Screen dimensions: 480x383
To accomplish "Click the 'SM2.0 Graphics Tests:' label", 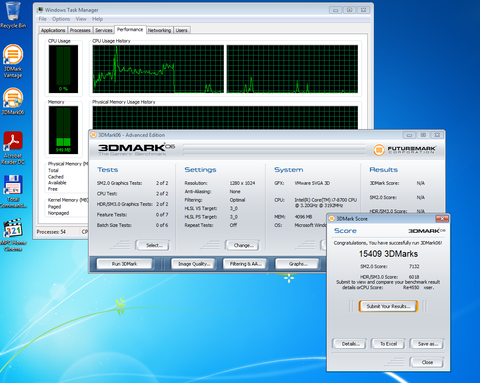I will 119,183.
